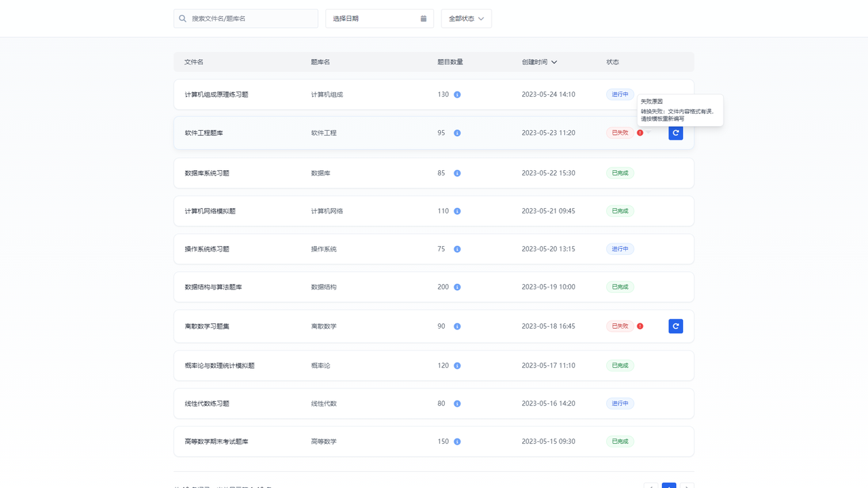Image resolution: width=868 pixels, height=488 pixels.
Task: Click the info icon next to count 150
Action: [458, 441]
